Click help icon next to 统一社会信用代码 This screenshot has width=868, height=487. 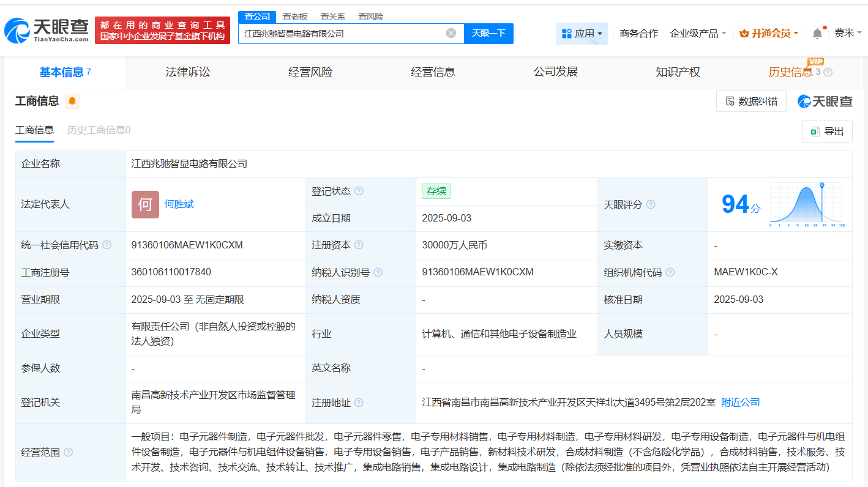click(x=107, y=245)
